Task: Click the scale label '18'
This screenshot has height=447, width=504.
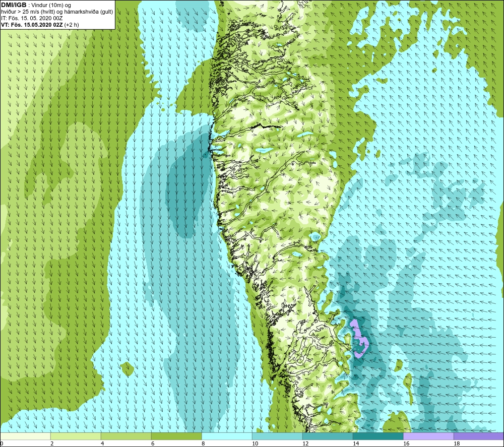Action: click(457, 444)
